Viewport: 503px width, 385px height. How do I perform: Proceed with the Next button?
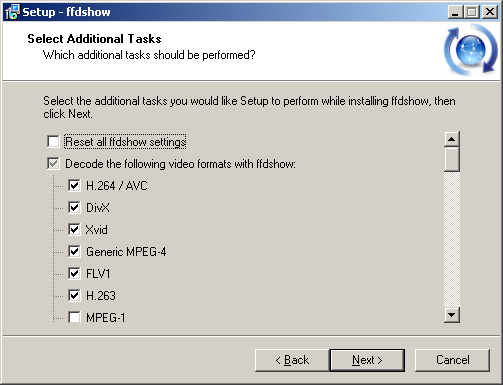(x=367, y=360)
